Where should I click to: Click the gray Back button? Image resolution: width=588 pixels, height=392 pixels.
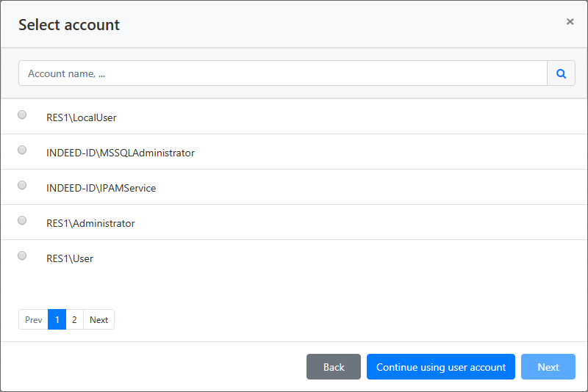[x=334, y=367]
